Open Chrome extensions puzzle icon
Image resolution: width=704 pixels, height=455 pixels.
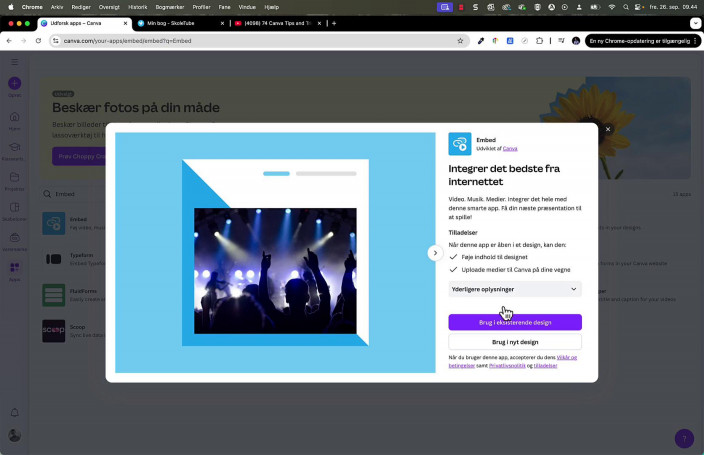click(x=539, y=41)
